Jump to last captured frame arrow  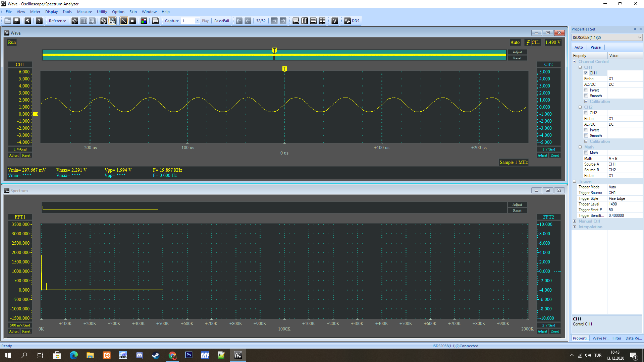point(283,21)
